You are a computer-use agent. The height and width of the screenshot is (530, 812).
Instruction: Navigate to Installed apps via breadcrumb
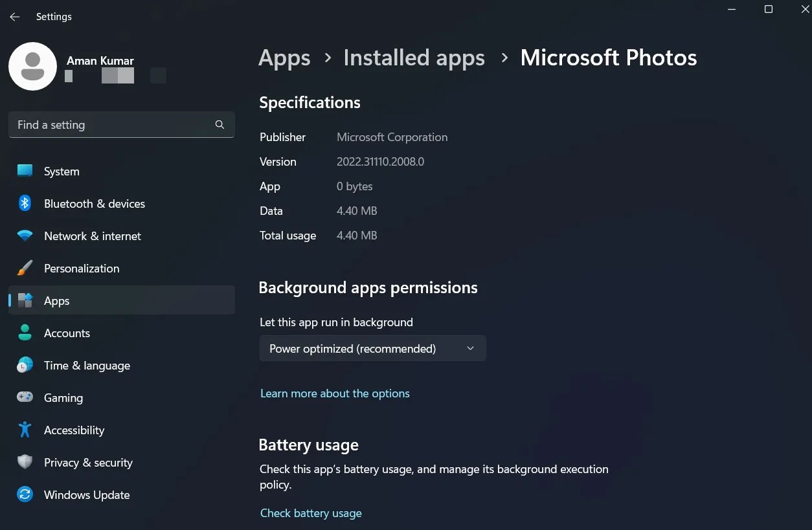(414, 58)
